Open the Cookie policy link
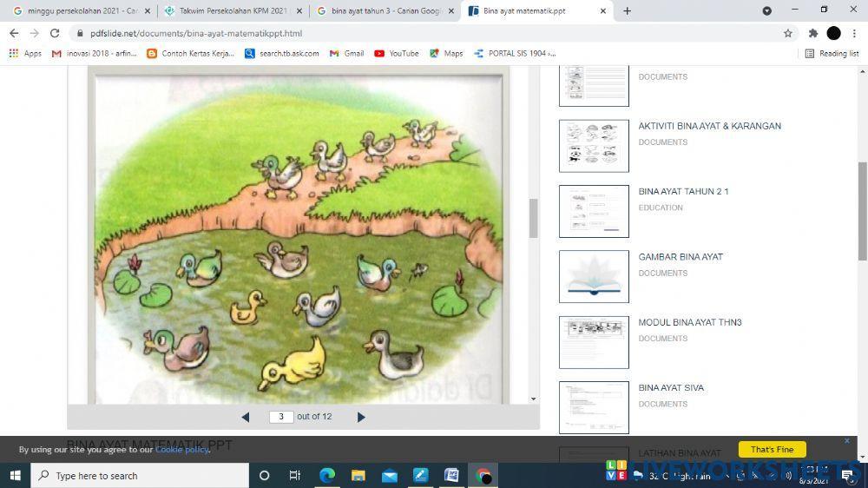 point(182,450)
